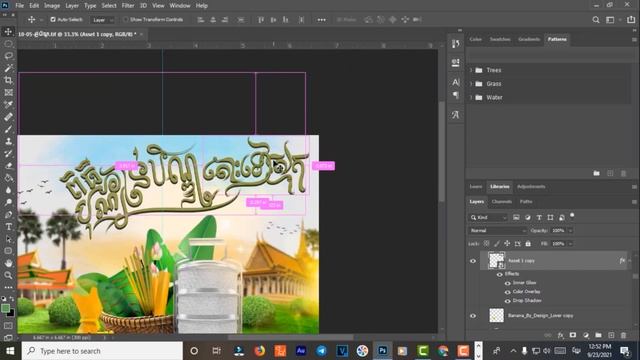Screen dimensions: 640x360
Task: Filter layers by type layers
Action: pos(539,218)
